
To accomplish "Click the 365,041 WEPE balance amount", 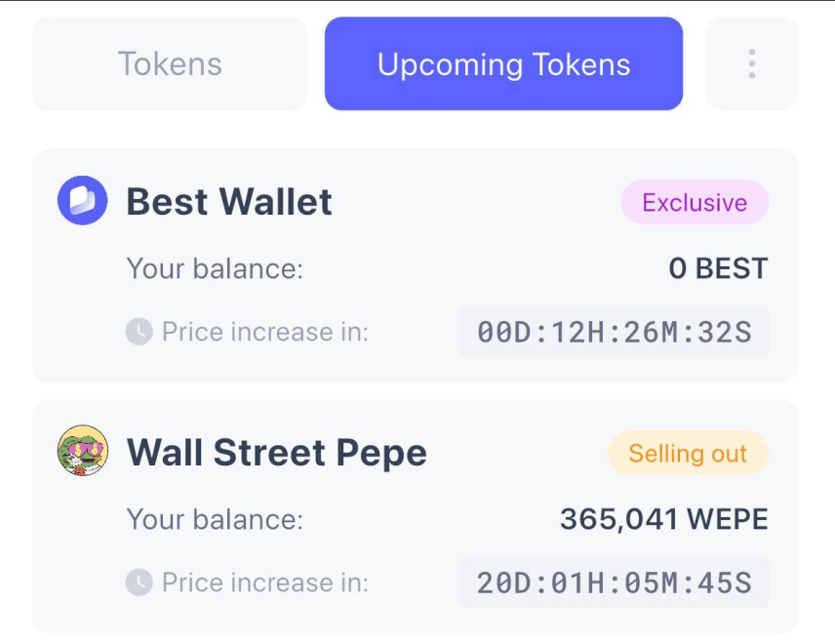I will coord(664,519).
